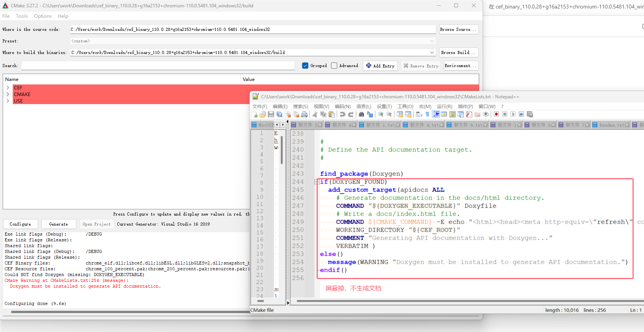Open CMake Tools menu
This screenshot has height=332, width=644.
22,16
